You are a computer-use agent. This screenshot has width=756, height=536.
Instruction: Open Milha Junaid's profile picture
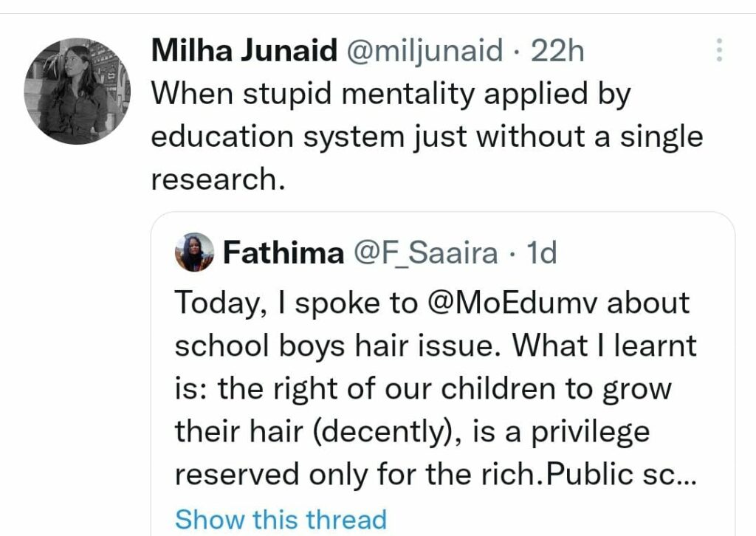77,91
